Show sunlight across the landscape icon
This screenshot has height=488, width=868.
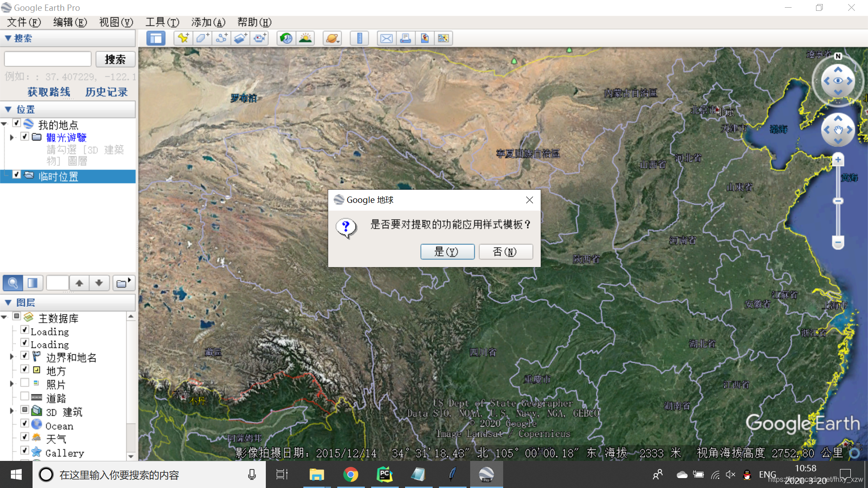click(x=305, y=38)
